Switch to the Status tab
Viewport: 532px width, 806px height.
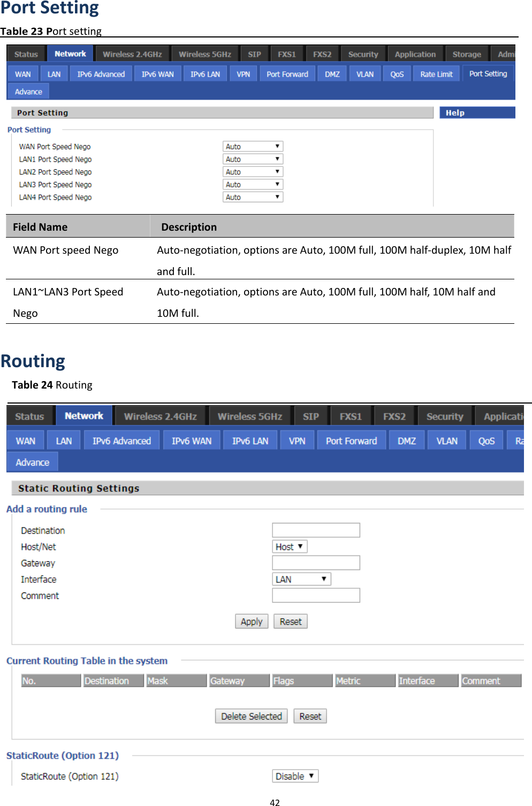(26, 54)
